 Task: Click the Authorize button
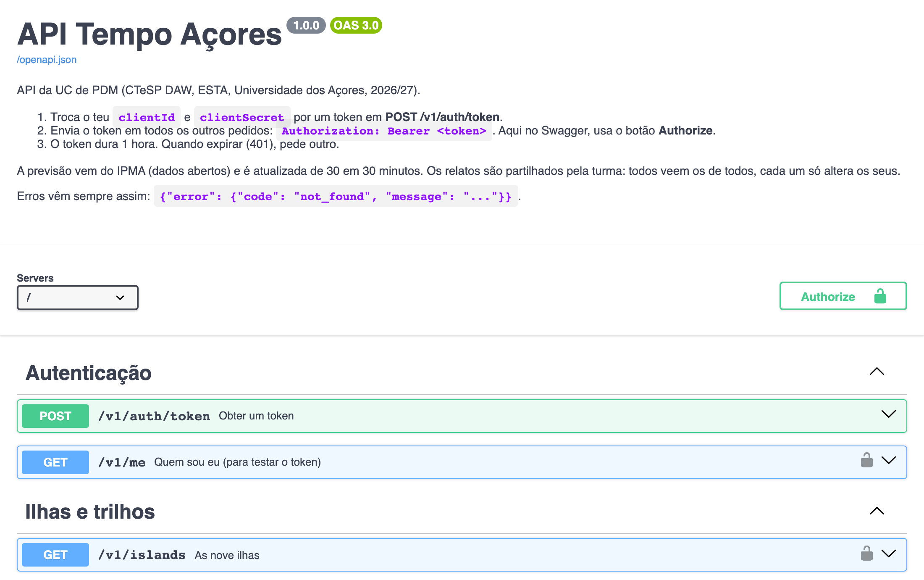(843, 296)
